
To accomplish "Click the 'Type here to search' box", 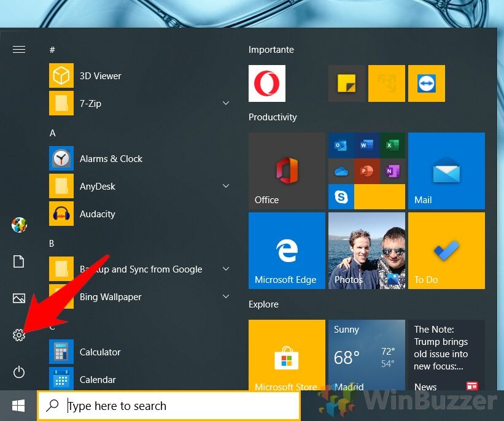I will tap(169, 406).
